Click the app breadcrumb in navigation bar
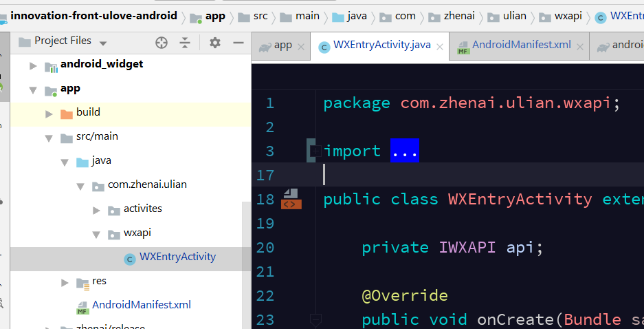Image resolution: width=644 pixels, height=329 pixels. tap(215, 17)
